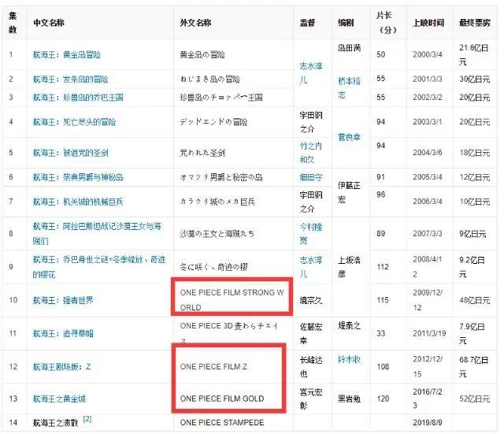Image resolution: width=504 pixels, height=434 pixels.
Task: Open the 航海王：祭典男爵与神秘岛 link
Action: coord(78,177)
